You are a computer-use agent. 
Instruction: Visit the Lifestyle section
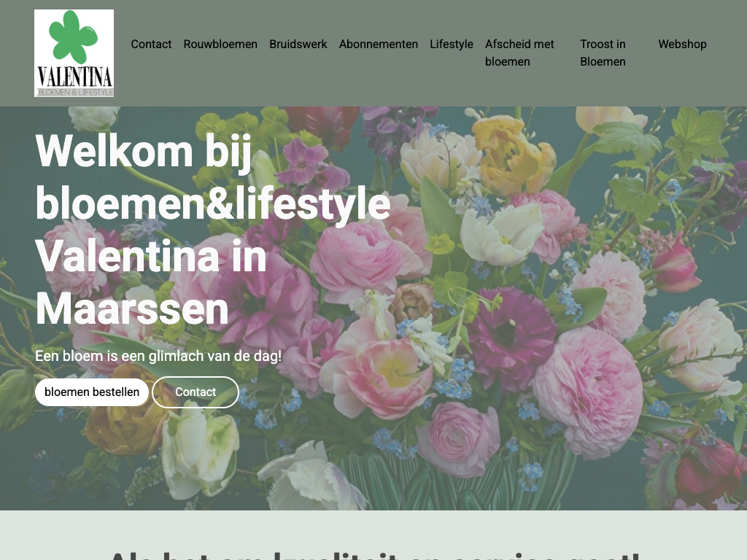pos(451,44)
